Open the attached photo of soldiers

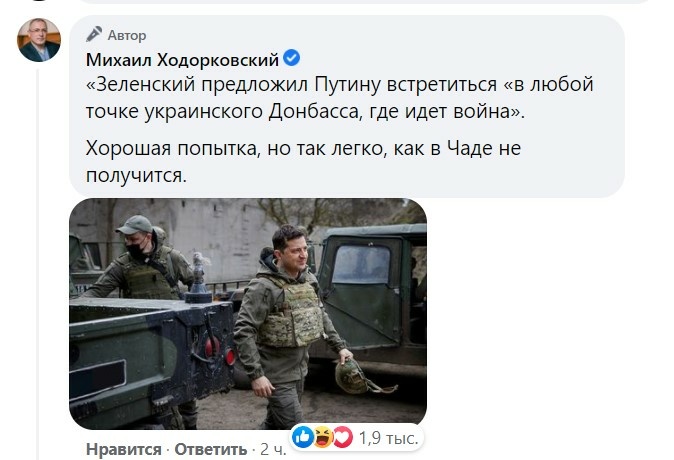248,313
